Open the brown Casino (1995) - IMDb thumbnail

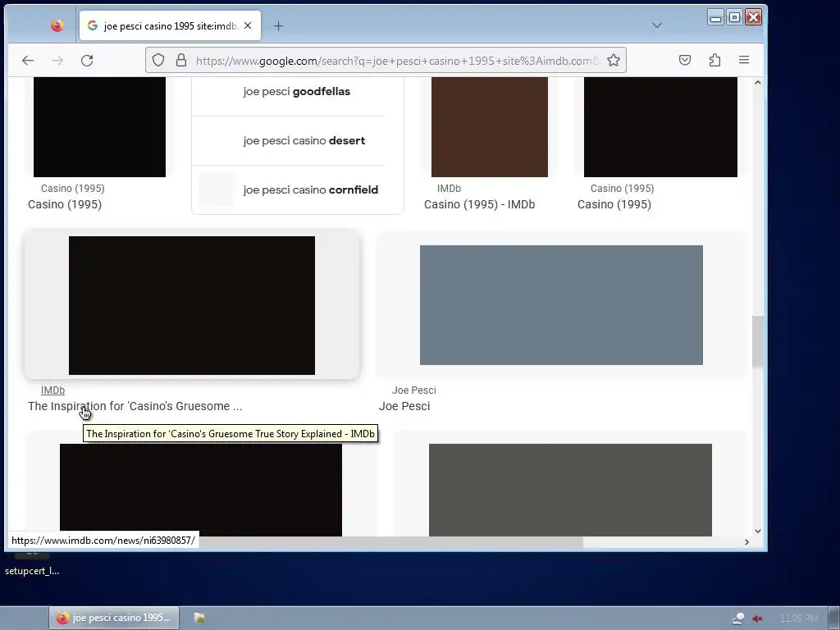[x=490, y=127]
